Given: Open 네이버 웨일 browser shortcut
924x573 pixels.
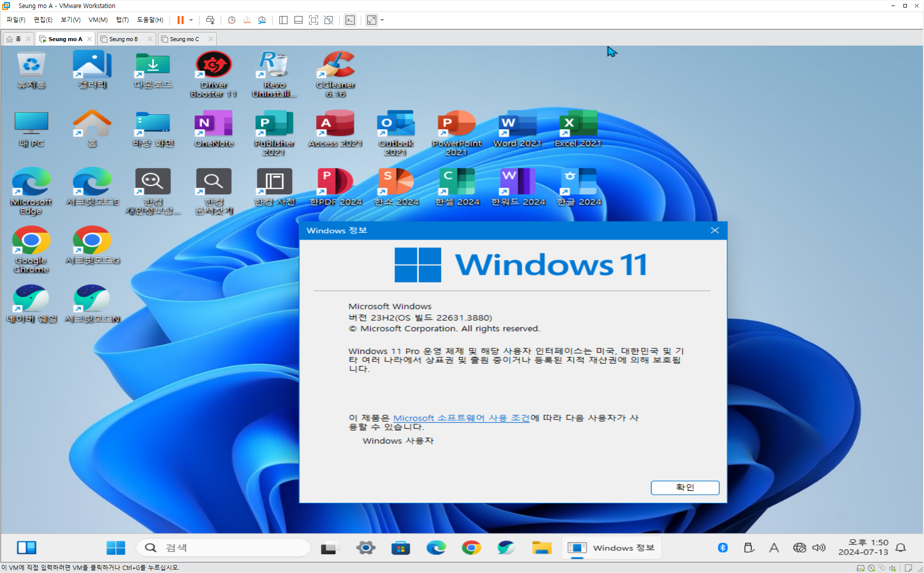Looking at the screenshot, I should pyautogui.click(x=31, y=304).
